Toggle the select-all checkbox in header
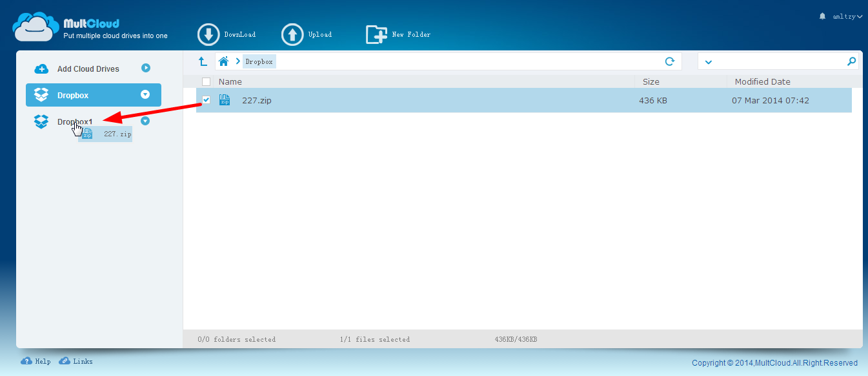Screen dimensions: 868x376 click(x=207, y=81)
